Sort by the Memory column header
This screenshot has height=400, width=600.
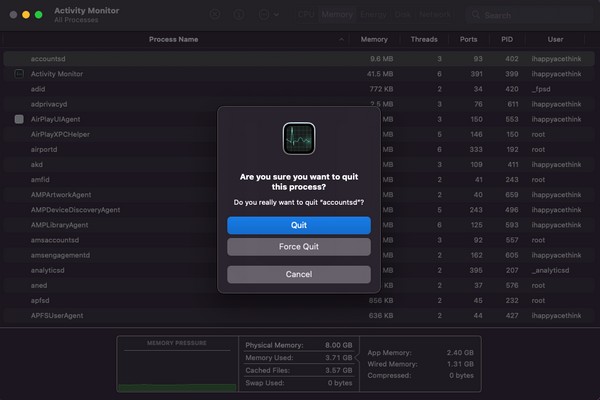tap(374, 39)
